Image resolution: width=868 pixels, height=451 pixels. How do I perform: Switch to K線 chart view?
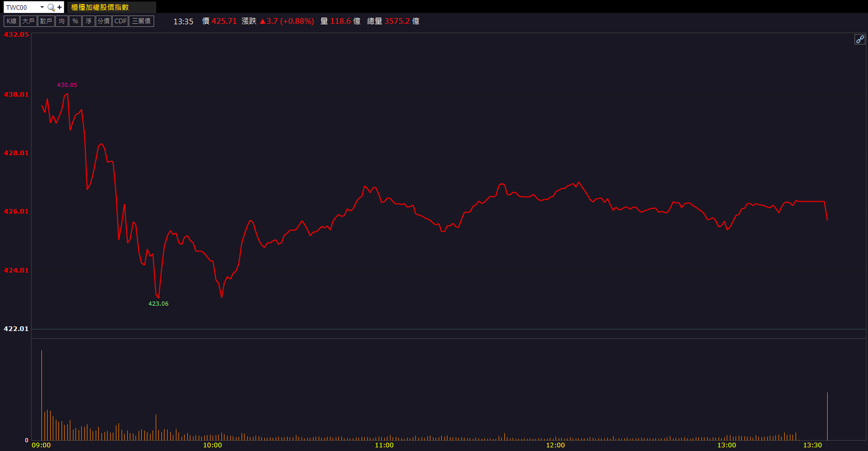(11, 21)
